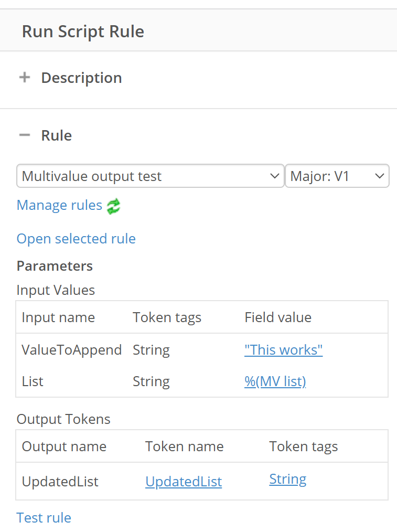Edit the "This works" field value

(283, 350)
